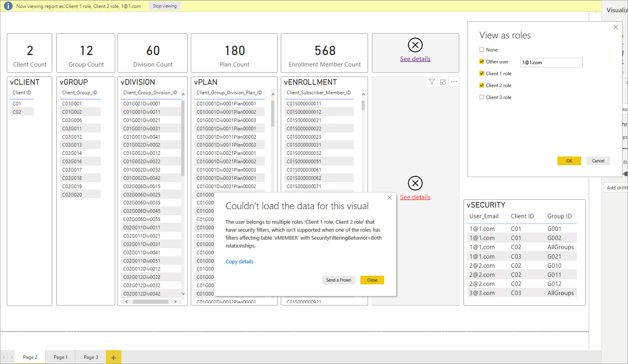The height and width of the screenshot is (364, 628).
Task: Click the error icon above the red See details
Action: 415,183
